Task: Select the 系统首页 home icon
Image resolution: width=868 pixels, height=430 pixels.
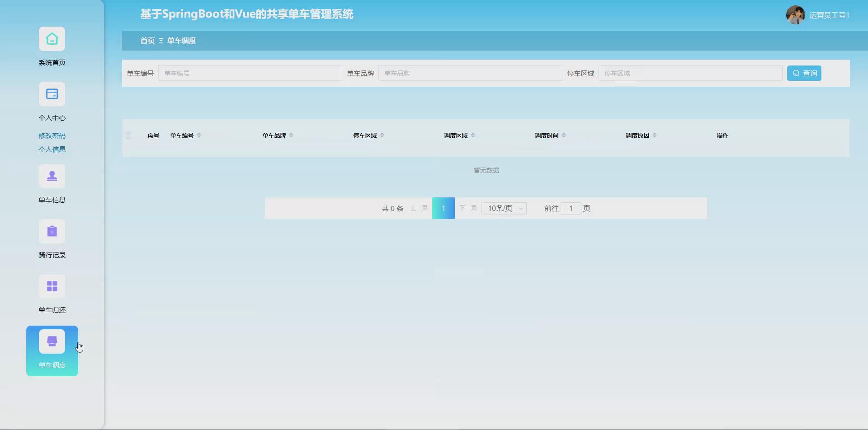Action: 52,39
